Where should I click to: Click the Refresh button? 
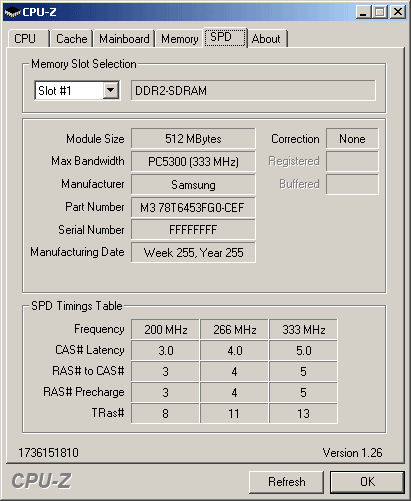click(286, 482)
